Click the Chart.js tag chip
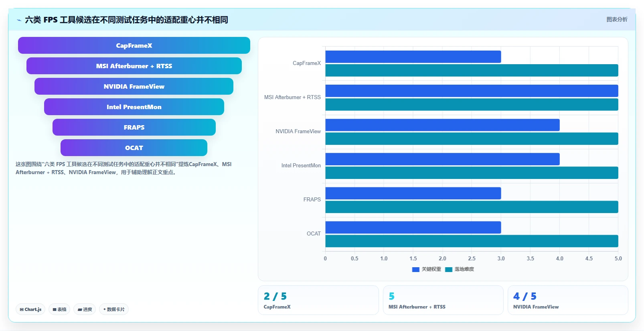The image size is (644, 331). (x=30, y=309)
